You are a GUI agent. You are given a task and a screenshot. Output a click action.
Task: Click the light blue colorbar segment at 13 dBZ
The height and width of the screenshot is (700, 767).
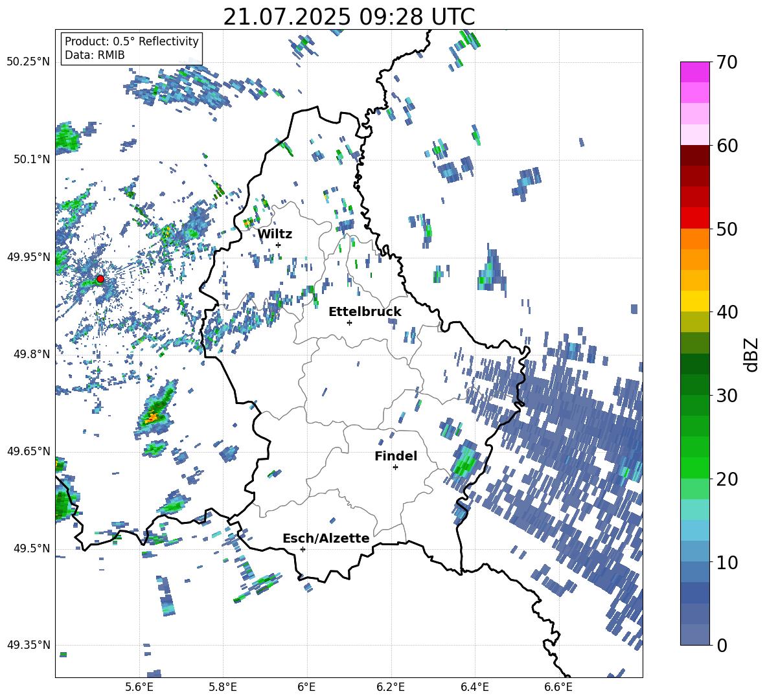point(694,530)
